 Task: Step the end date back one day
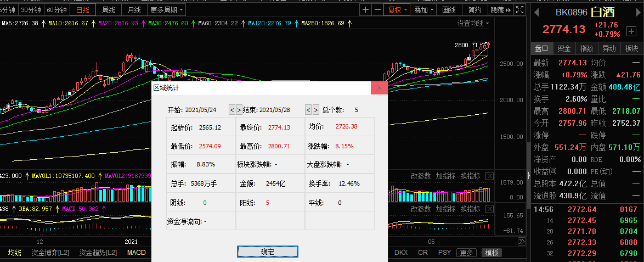tap(308, 110)
